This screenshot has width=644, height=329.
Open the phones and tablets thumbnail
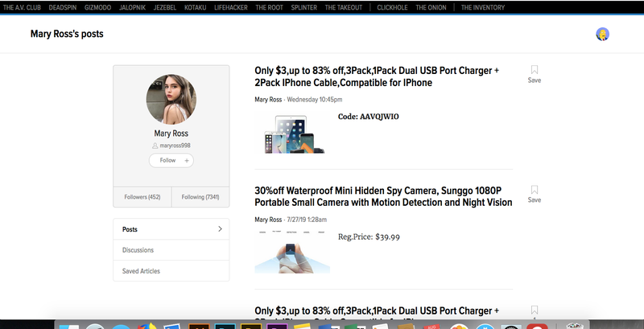292,134
